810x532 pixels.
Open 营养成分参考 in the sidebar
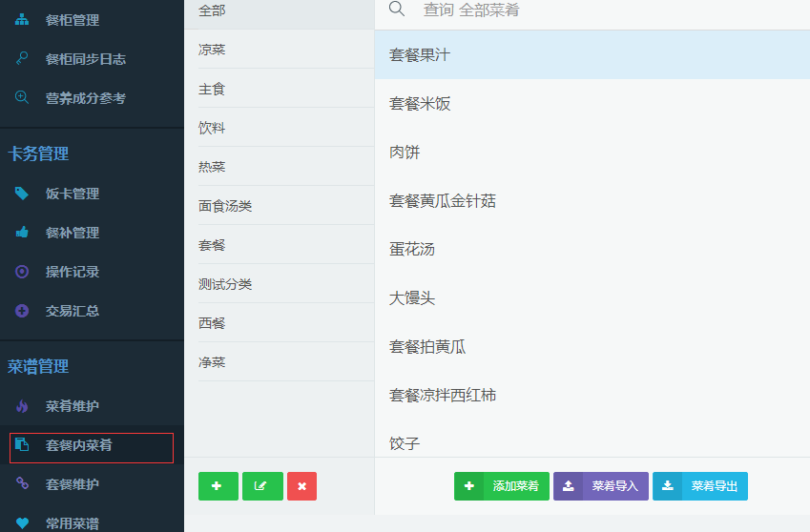(x=85, y=98)
